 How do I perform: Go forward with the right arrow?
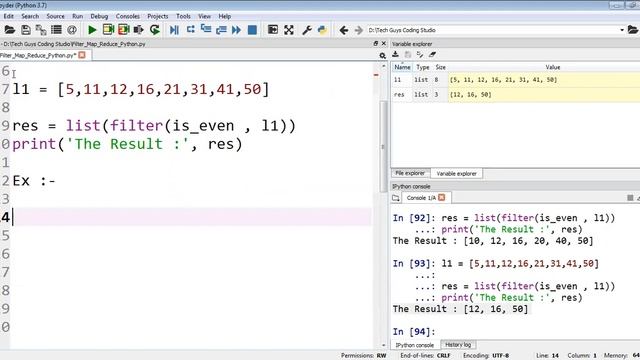point(359,30)
